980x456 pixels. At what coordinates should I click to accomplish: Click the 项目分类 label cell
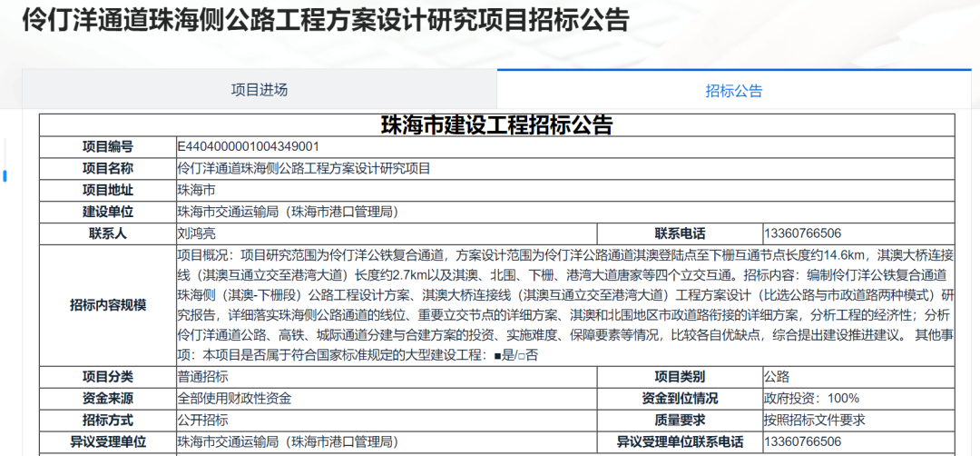point(107,377)
